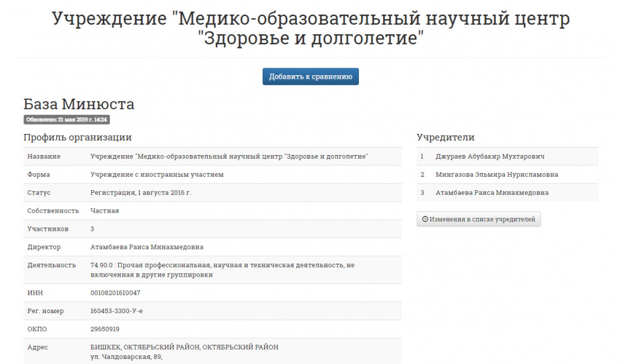Click the ИНН value 00108201610047
Screen dimensions: 620x364
tap(115, 293)
